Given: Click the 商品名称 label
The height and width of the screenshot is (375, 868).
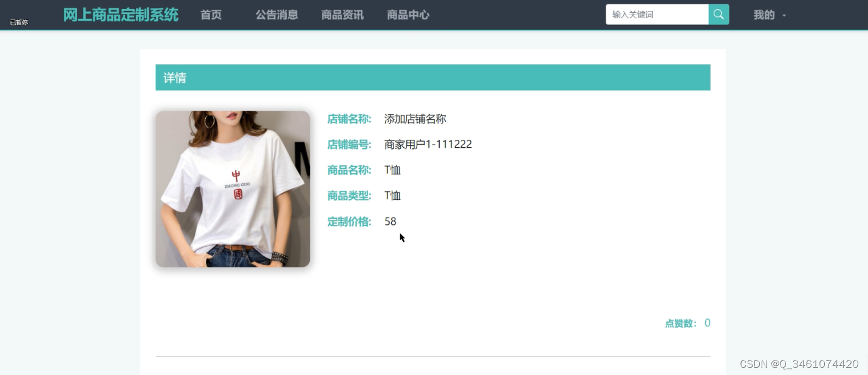Looking at the screenshot, I should pyautogui.click(x=349, y=170).
